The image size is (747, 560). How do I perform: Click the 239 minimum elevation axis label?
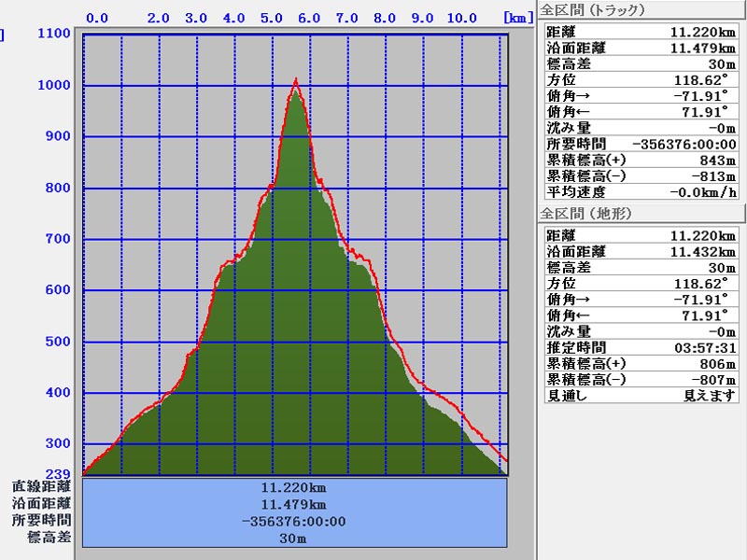point(59,474)
